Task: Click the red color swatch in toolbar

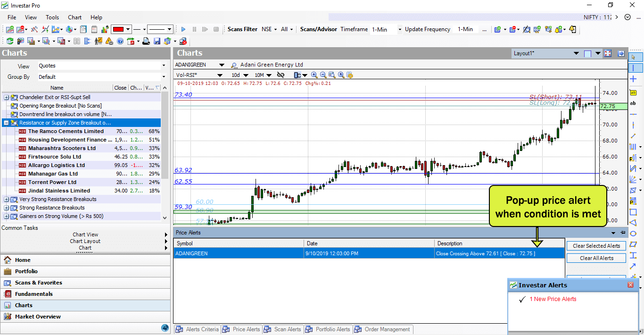Action: click(x=118, y=29)
